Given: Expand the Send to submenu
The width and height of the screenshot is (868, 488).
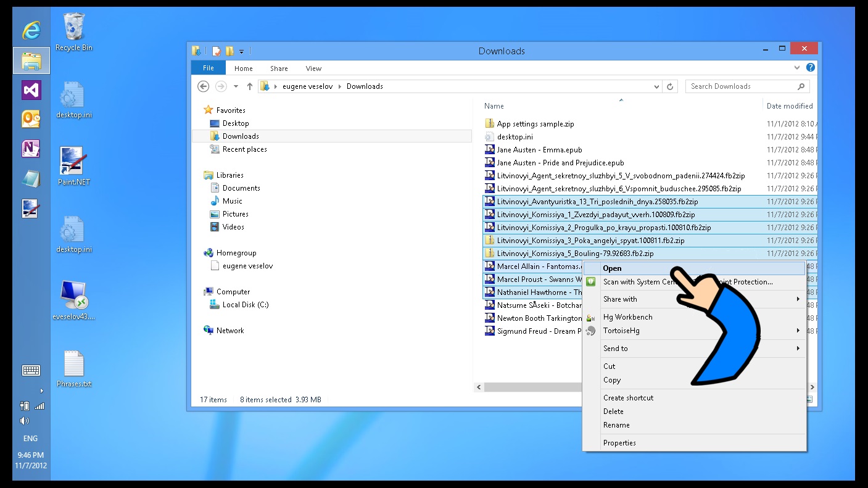Looking at the screenshot, I should pyautogui.click(x=798, y=349).
